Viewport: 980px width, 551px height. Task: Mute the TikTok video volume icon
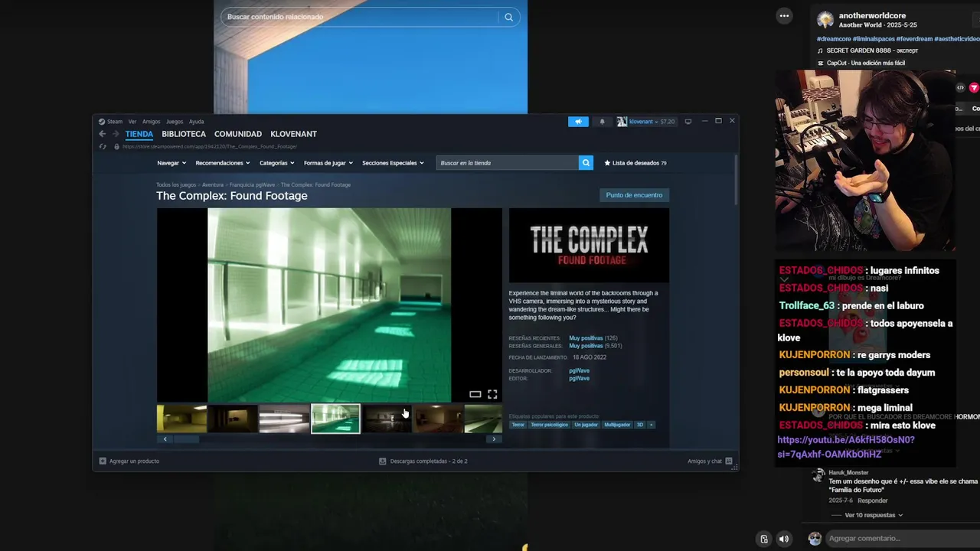(783, 539)
